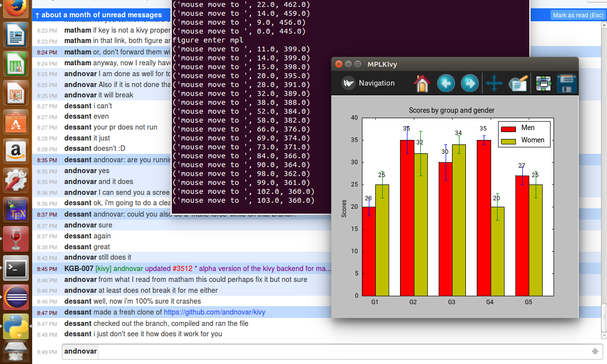Screen dimensions: 607x364
Task: Click the red Men legend swatch
Action: (x=508, y=129)
